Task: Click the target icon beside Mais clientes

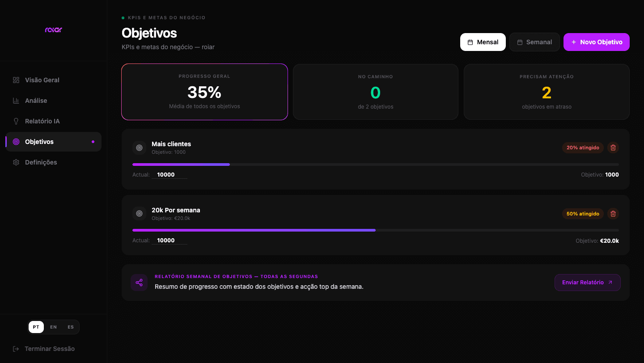Action: pyautogui.click(x=139, y=148)
